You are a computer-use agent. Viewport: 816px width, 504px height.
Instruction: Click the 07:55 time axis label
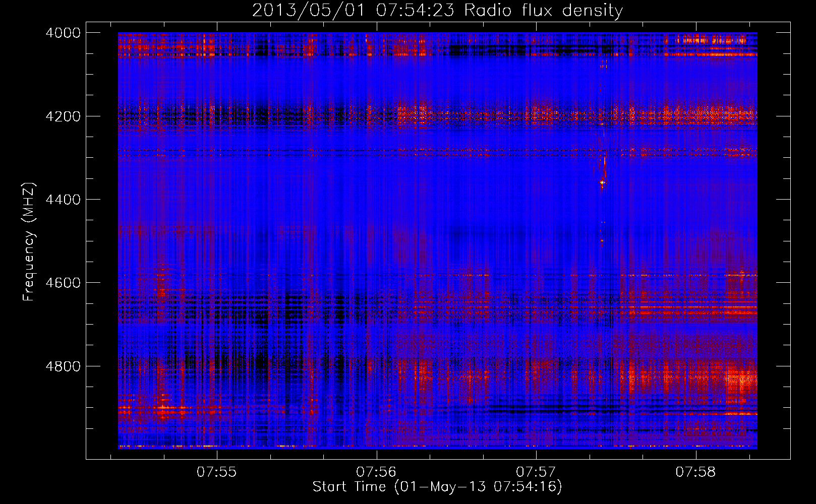pos(217,472)
